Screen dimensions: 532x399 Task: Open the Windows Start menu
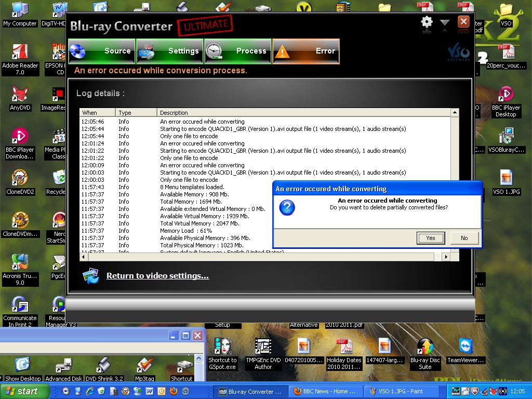25,391
